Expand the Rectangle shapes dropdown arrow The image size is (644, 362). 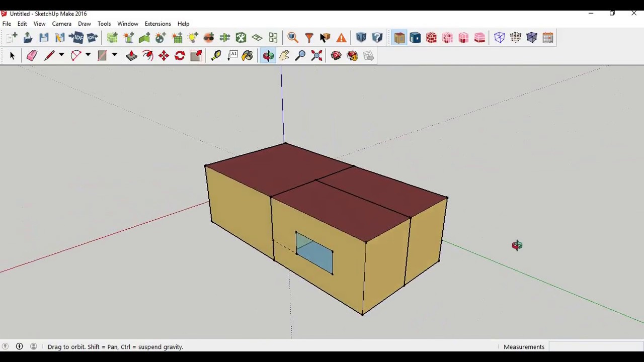[x=114, y=55]
